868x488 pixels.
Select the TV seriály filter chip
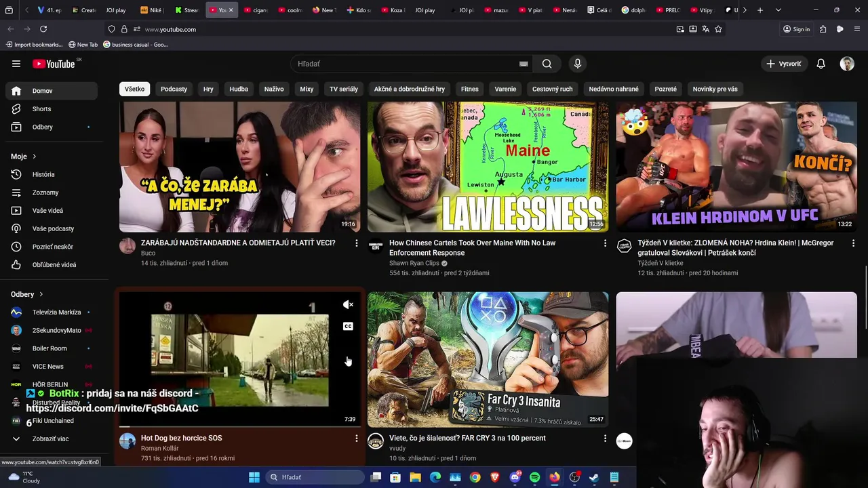tap(344, 89)
